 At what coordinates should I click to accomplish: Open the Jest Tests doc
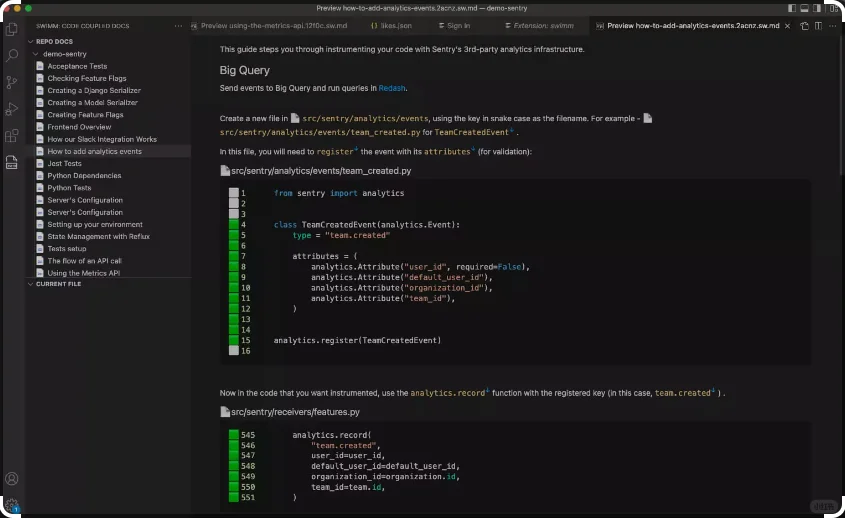pyautogui.click(x=64, y=164)
